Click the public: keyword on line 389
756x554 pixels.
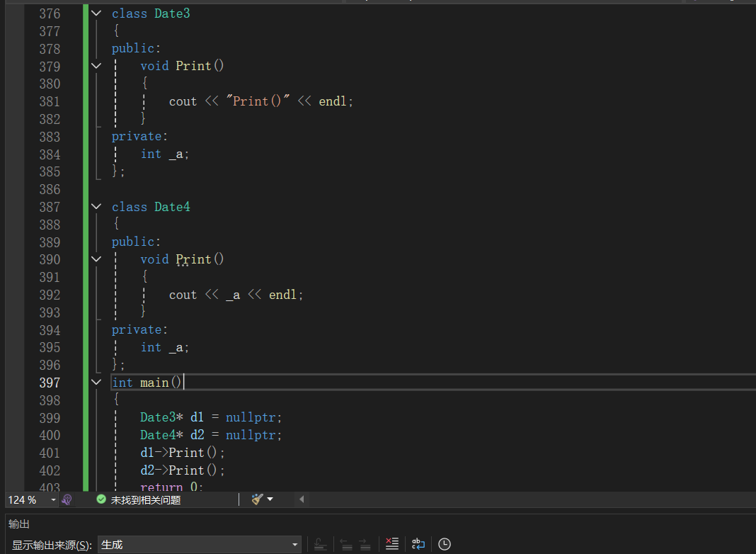tap(136, 242)
